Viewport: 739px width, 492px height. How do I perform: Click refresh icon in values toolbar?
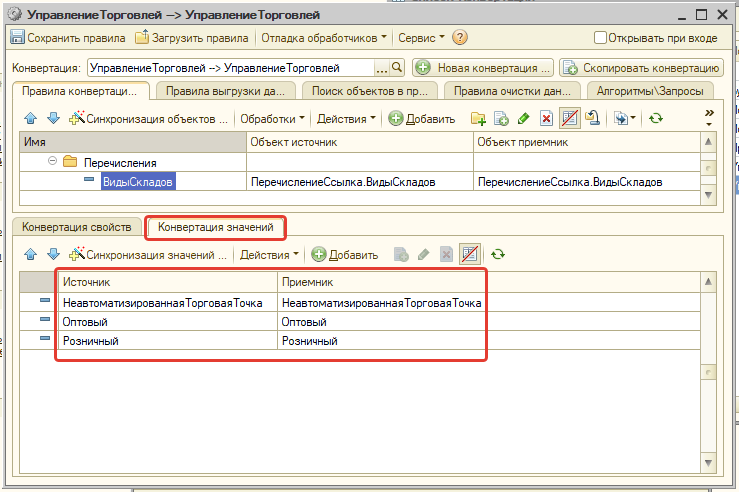click(498, 254)
